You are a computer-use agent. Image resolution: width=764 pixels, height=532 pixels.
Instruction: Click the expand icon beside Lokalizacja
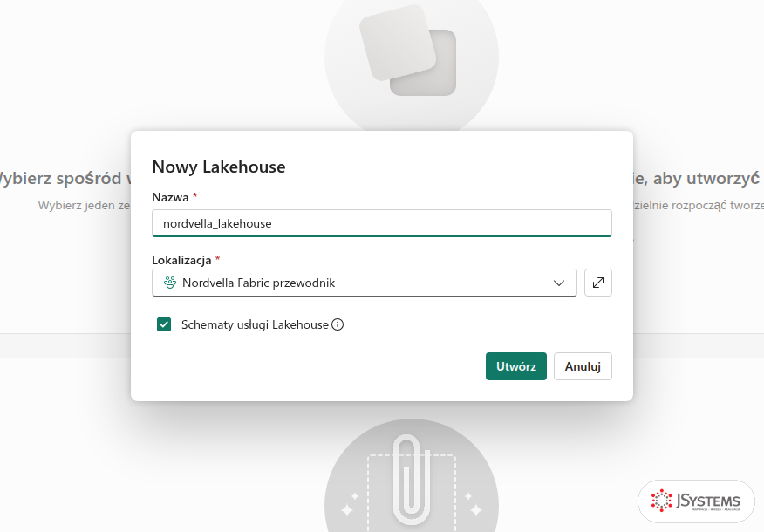(x=597, y=283)
